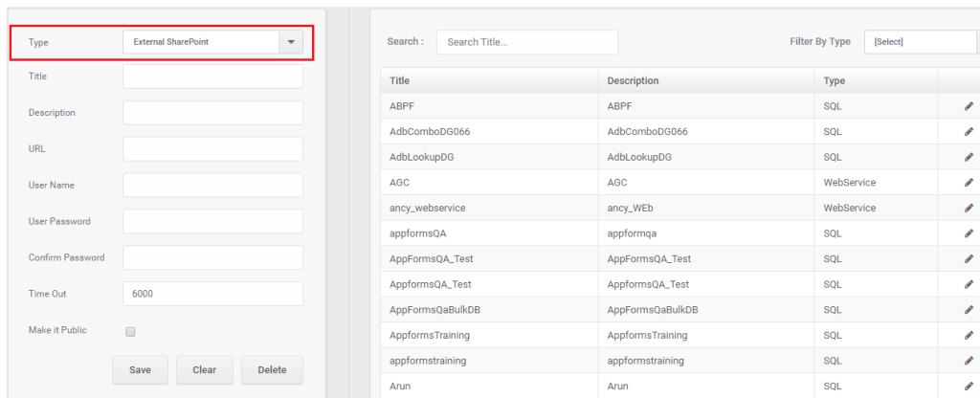Image resolution: width=980 pixels, height=398 pixels.
Task: Open the Filter By Type select box
Action: tap(922, 42)
